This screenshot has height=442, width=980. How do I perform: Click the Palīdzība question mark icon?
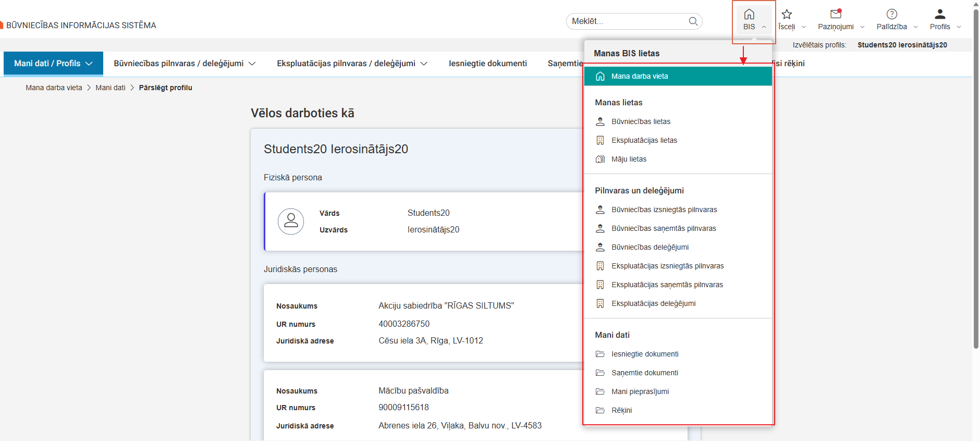point(891,15)
